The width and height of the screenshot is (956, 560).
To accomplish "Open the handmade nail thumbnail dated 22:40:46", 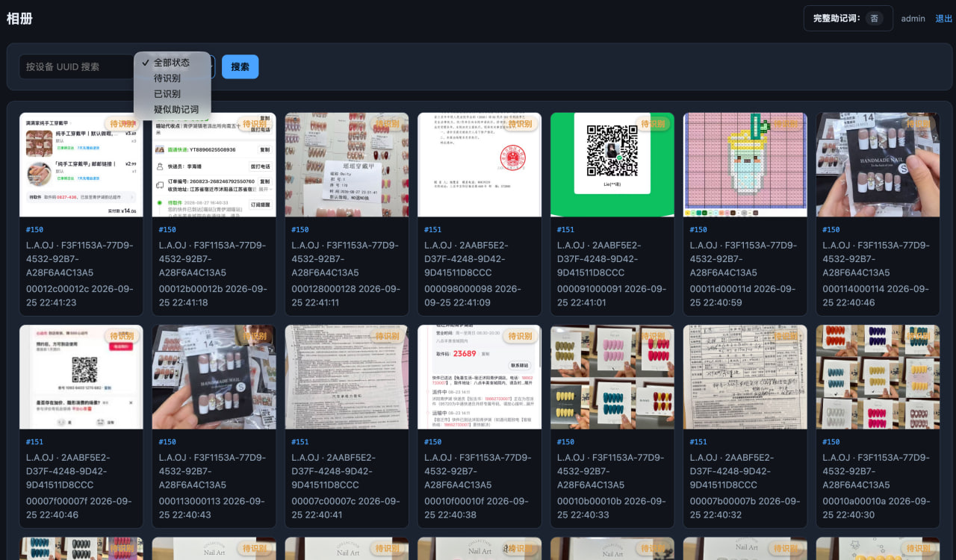I will (878, 164).
